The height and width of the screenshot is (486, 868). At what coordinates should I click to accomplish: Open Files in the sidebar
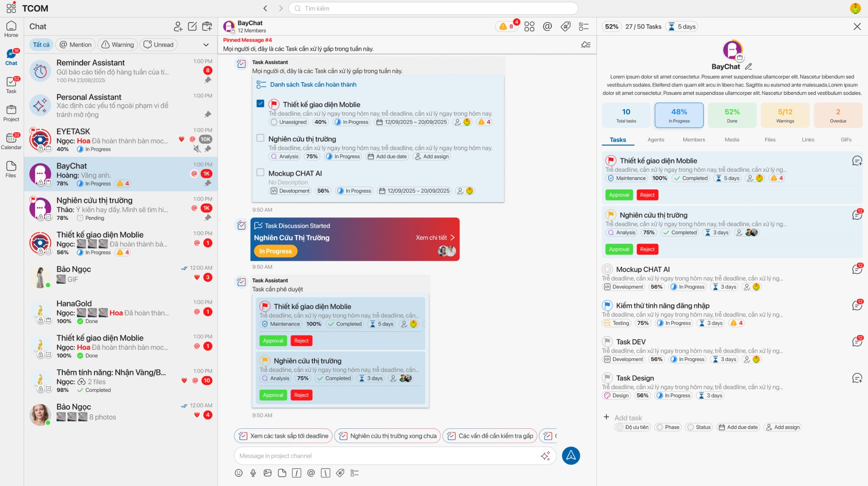pyautogui.click(x=11, y=169)
